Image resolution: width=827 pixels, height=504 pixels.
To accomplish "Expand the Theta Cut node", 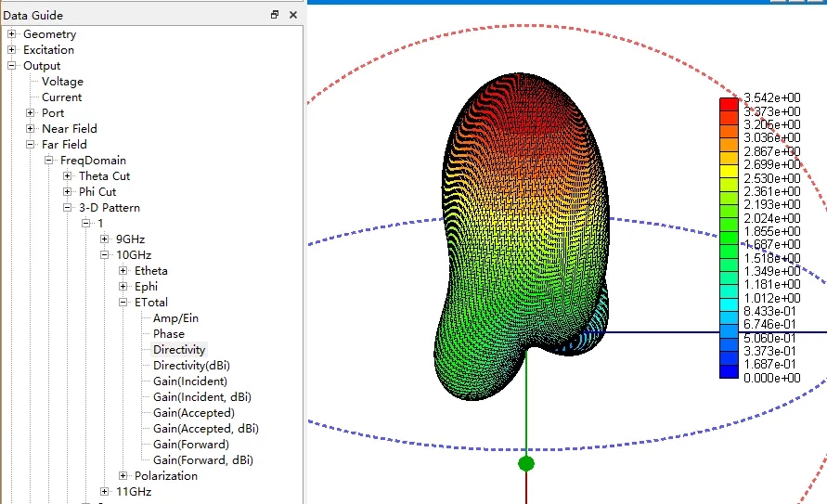I will point(67,176).
